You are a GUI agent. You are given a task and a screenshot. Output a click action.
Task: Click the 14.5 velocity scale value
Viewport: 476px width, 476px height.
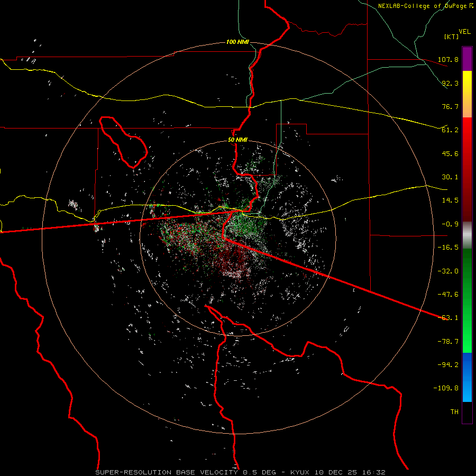450,200
